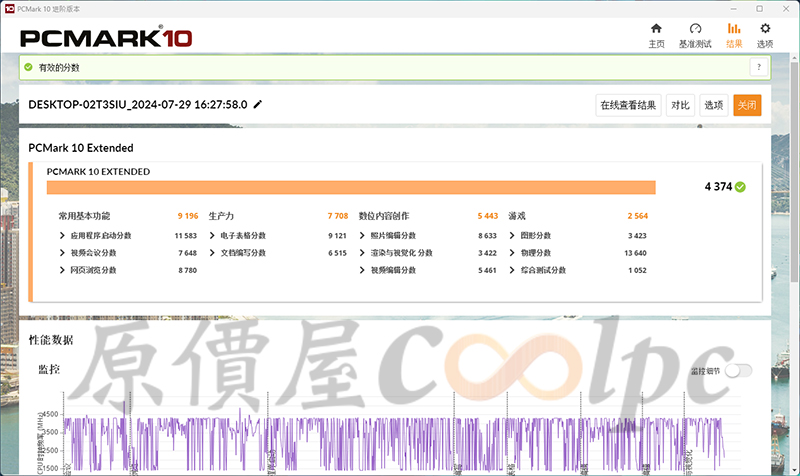The height and width of the screenshot is (476, 800).
Task: Expand 文档编写分数 row
Action: [x=212, y=253]
